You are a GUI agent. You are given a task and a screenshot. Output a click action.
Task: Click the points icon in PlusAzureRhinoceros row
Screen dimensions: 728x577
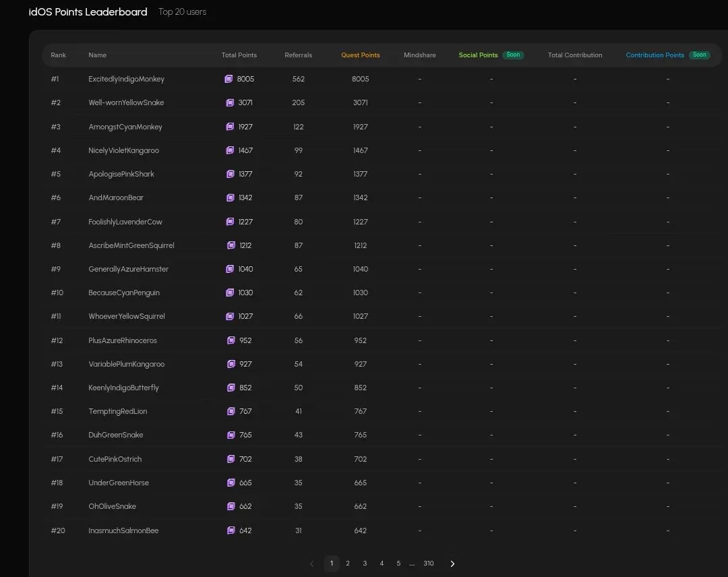click(x=231, y=340)
